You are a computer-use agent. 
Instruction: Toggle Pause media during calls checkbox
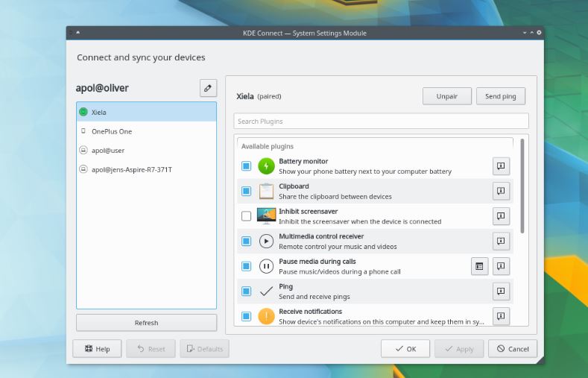247,266
